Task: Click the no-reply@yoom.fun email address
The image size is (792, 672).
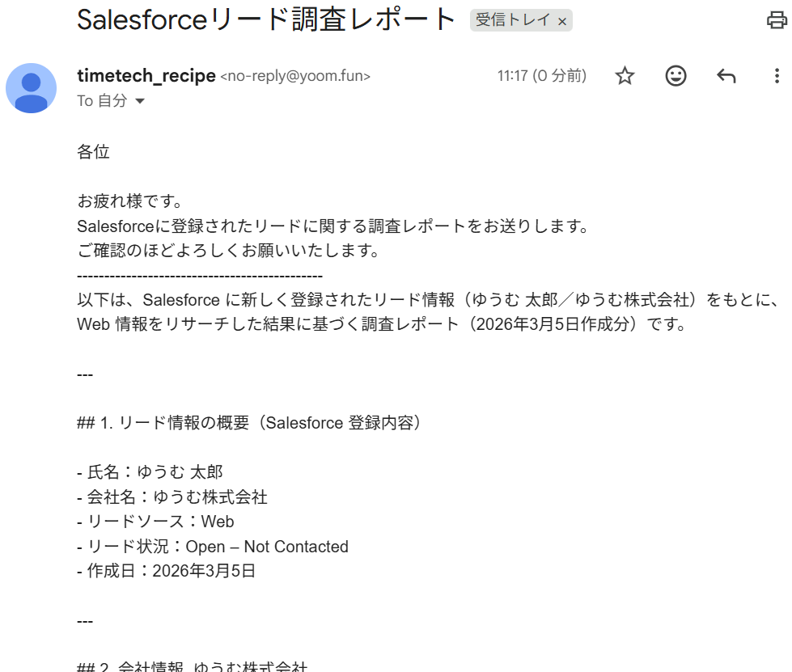Action: click(x=295, y=77)
